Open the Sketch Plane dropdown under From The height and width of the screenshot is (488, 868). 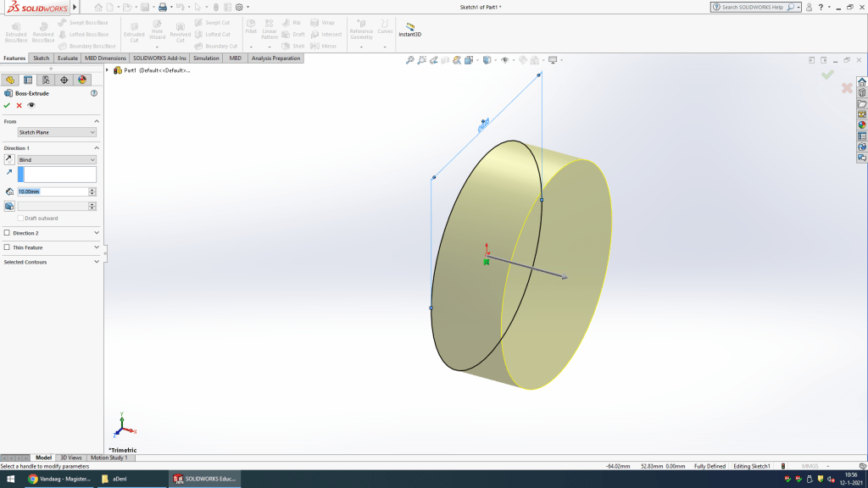click(x=57, y=132)
